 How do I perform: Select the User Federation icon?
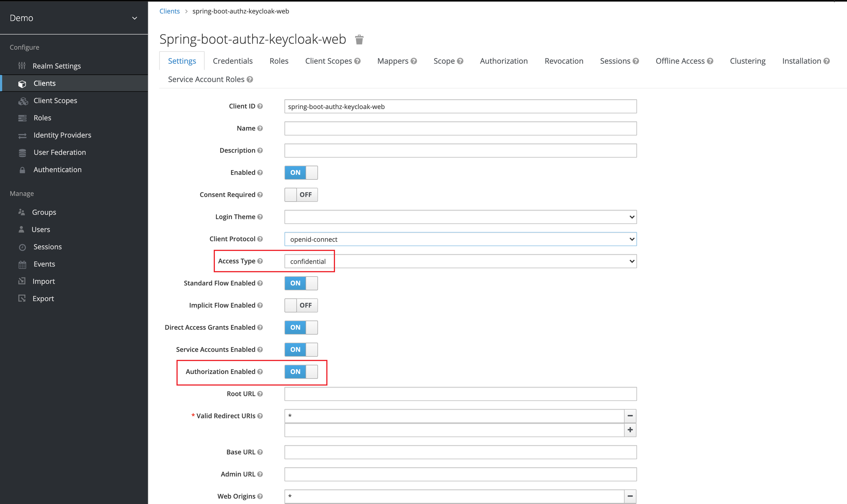click(22, 152)
